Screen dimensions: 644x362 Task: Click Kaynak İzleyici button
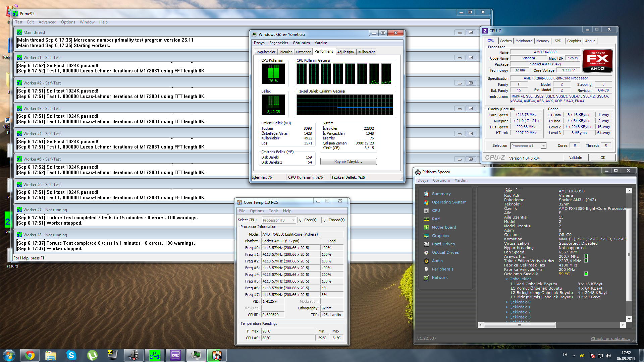click(348, 162)
